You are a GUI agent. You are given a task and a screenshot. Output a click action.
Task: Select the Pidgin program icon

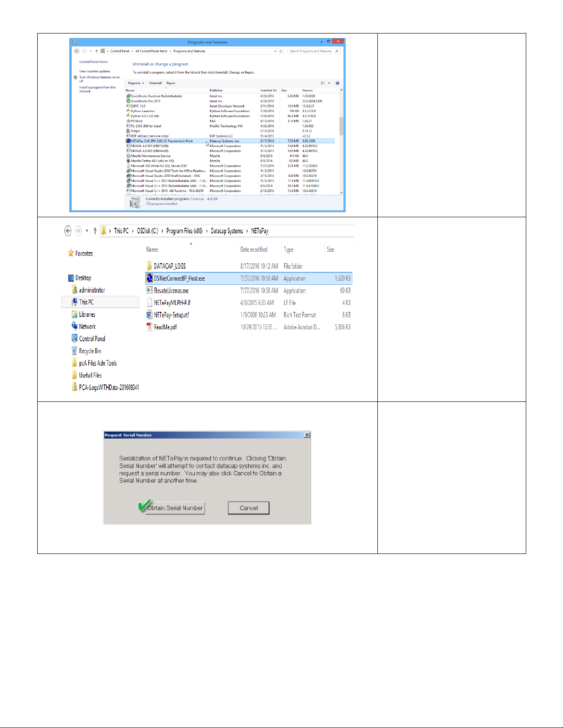click(x=128, y=131)
